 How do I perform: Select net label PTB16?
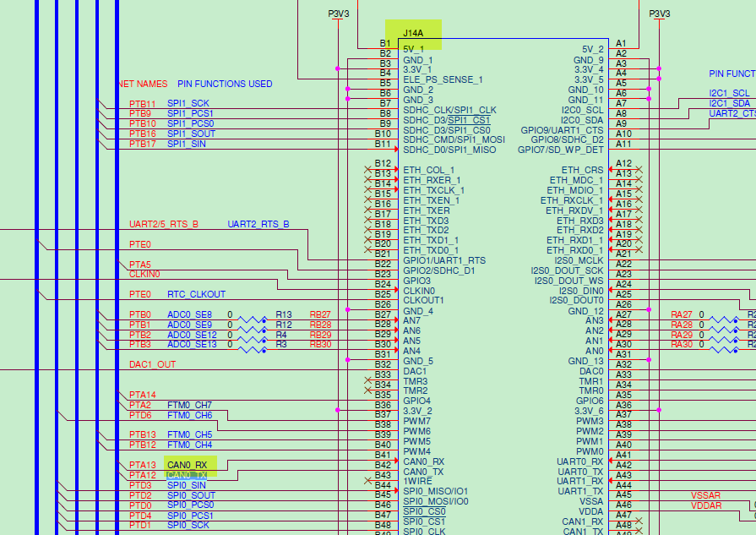[x=143, y=134]
